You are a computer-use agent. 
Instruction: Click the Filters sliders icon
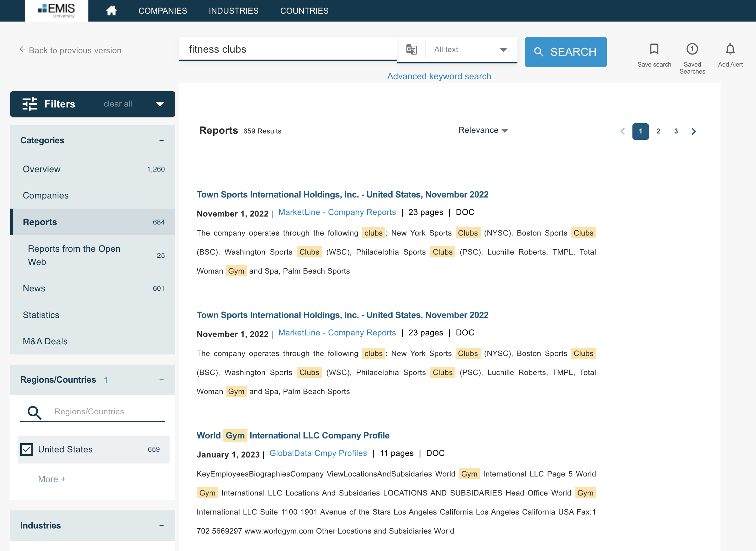29,104
